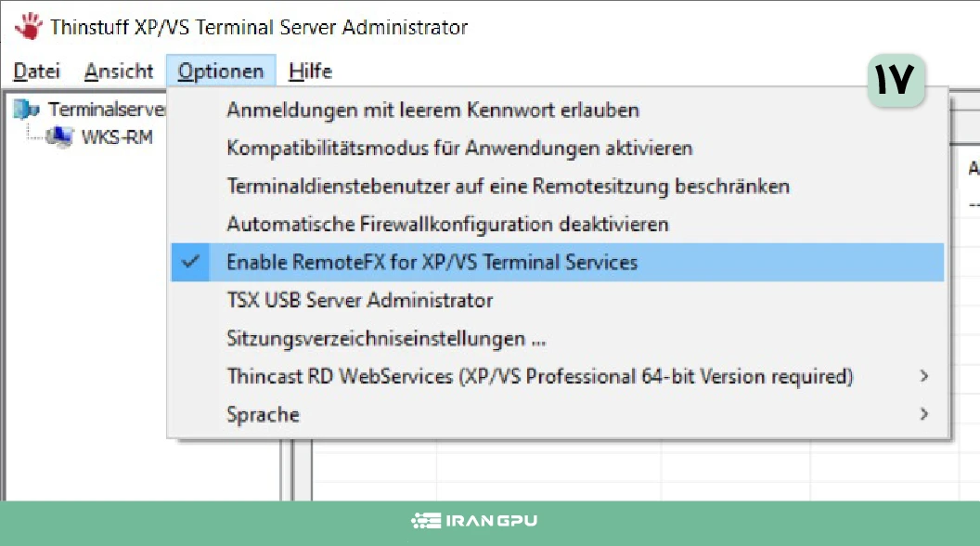The height and width of the screenshot is (546, 980).
Task: Click the step 17 number badge
Action: [895, 82]
